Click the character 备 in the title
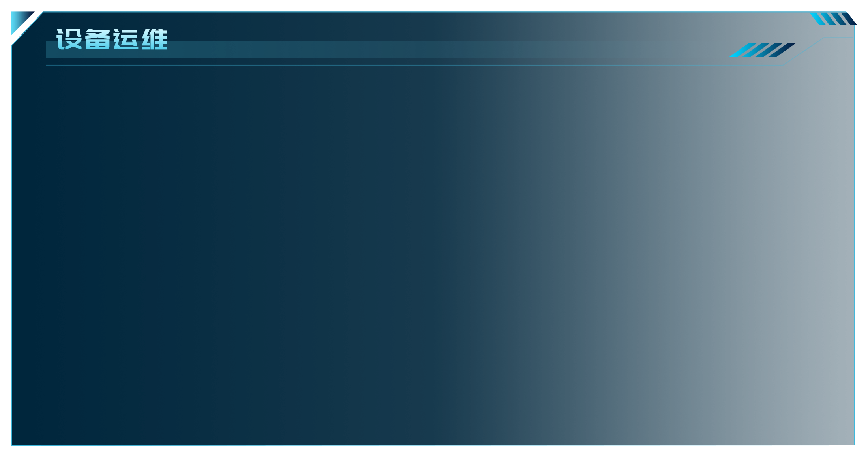Viewport: 868px width, 458px height. [x=97, y=39]
